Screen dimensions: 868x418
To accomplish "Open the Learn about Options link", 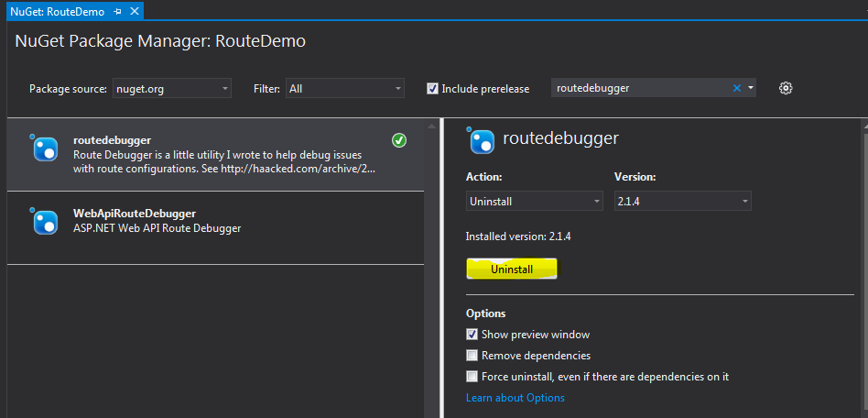I will pyautogui.click(x=515, y=398).
